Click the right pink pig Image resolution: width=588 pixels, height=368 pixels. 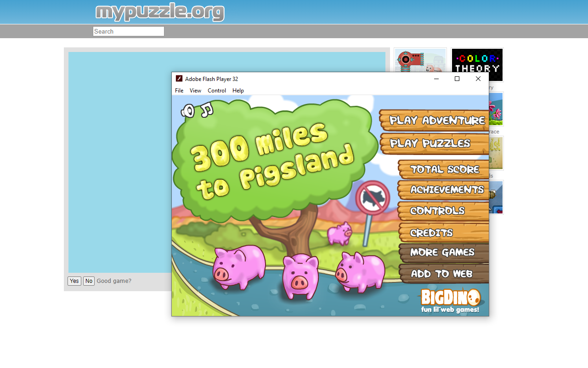[x=360, y=272]
